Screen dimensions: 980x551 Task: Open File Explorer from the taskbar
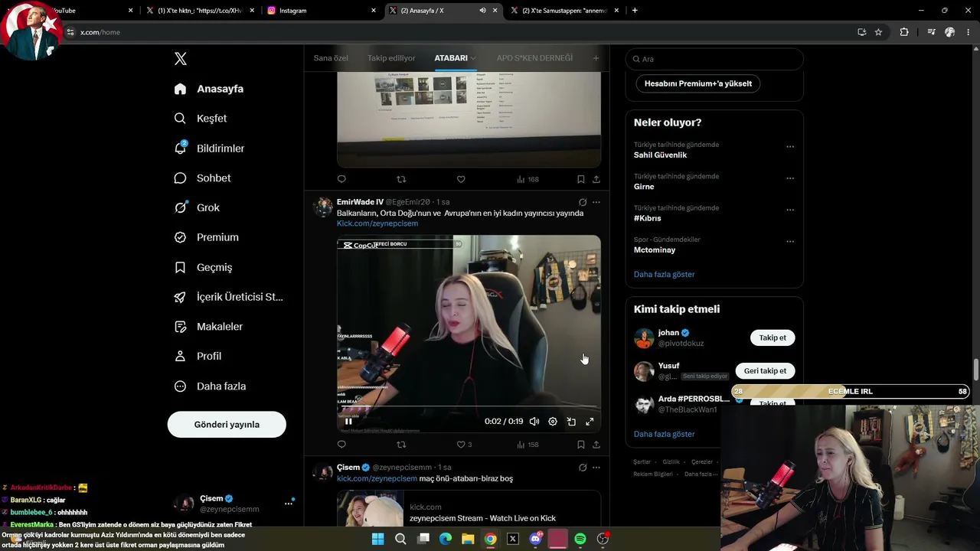click(468, 539)
